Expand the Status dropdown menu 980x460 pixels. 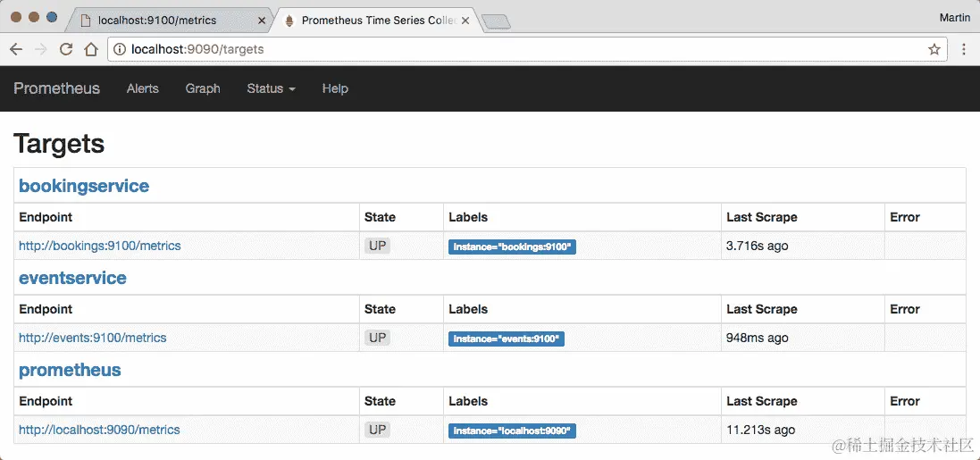coord(271,88)
